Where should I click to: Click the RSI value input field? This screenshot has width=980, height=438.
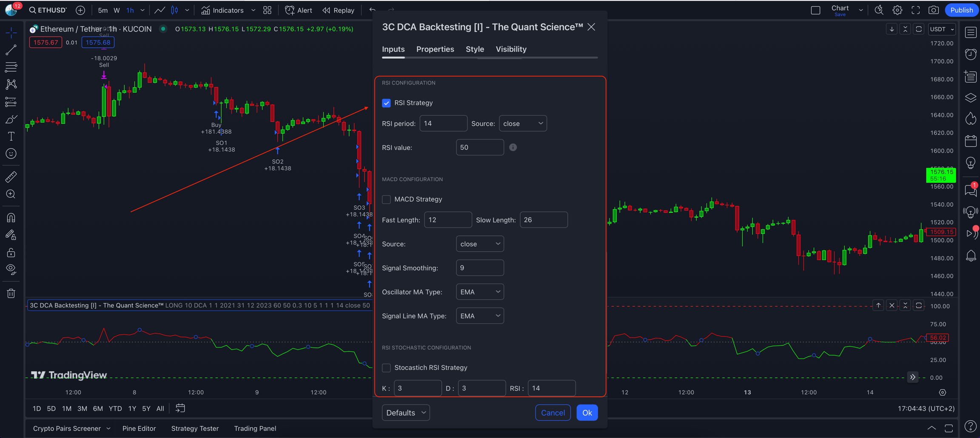[479, 148]
